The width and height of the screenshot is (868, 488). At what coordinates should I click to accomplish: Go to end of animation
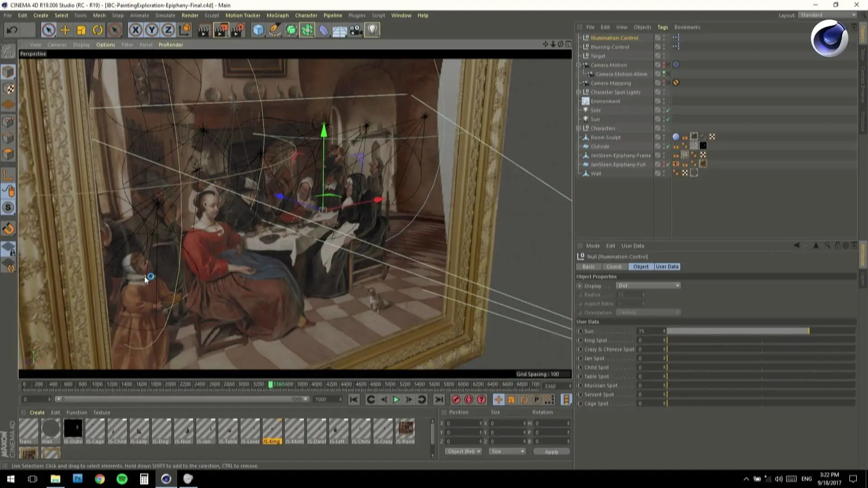[x=439, y=399]
